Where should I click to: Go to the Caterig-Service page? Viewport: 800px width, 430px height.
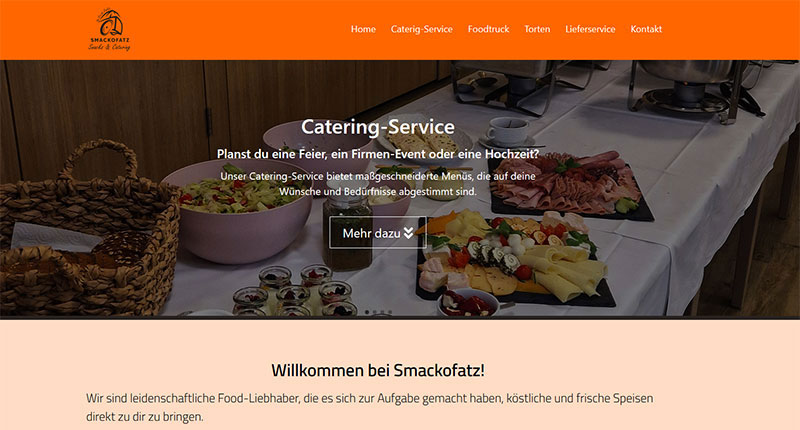click(421, 29)
